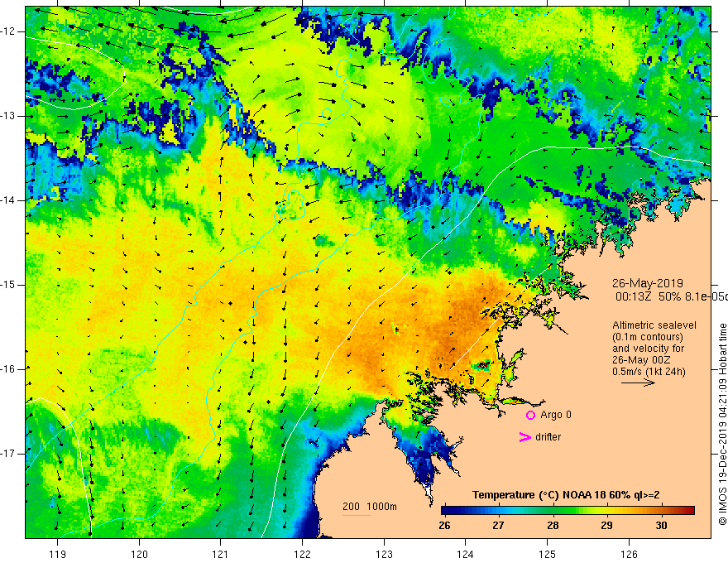Click the cyan 200m contour legend line
The height and width of the screenshot is (563, 728).
(x=357, y=515)
